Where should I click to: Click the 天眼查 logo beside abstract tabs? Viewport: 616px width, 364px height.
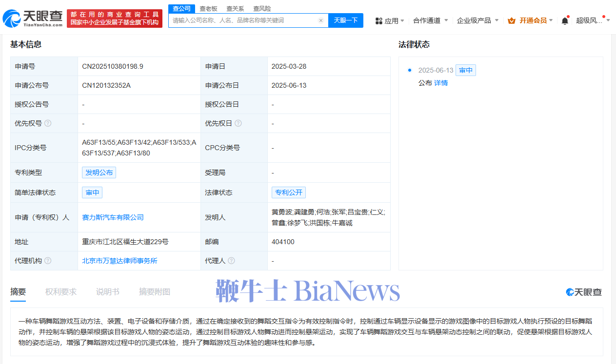click(x=584, y=292)
